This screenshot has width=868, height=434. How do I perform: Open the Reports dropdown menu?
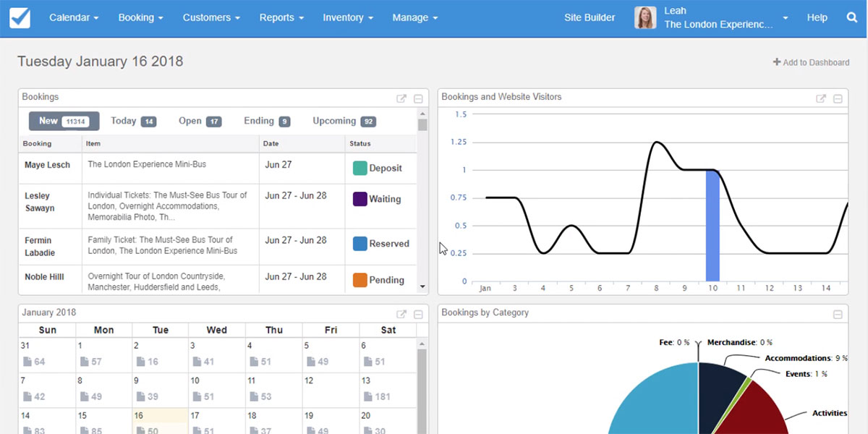(281, 18)
